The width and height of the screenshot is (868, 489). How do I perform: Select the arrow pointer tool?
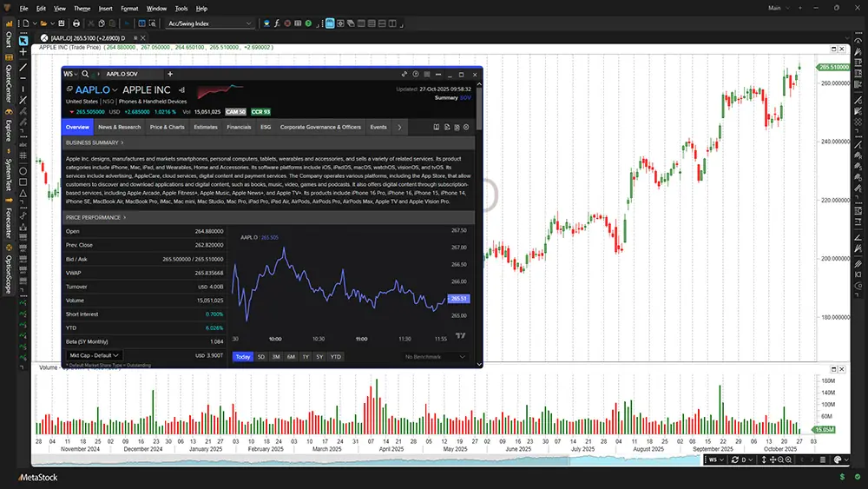click(x=23, y=38)
